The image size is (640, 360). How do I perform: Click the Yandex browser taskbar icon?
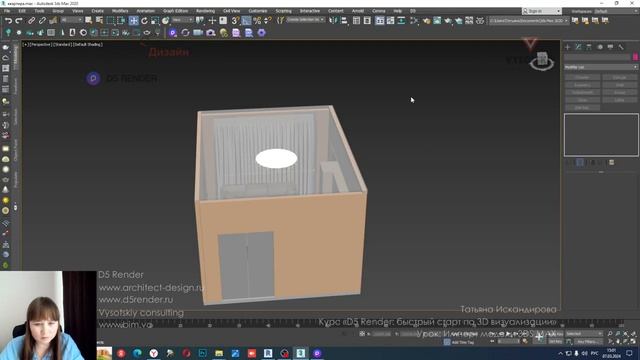[x=154, y=353]
